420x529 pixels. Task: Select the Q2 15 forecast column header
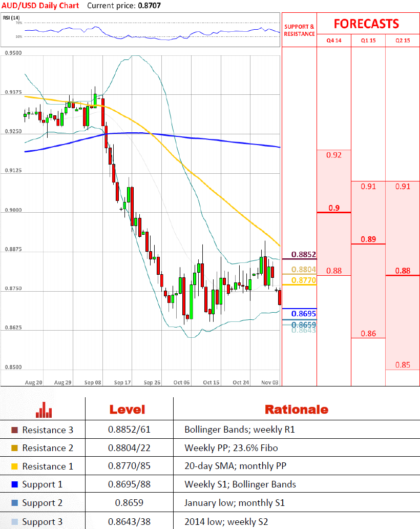coord(403,40)
